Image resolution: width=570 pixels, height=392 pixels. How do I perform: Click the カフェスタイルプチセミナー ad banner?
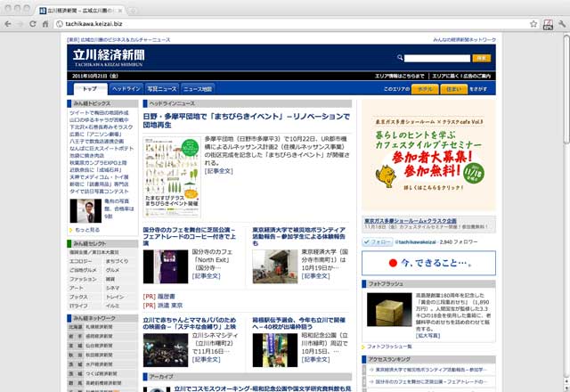click(428, 156)
